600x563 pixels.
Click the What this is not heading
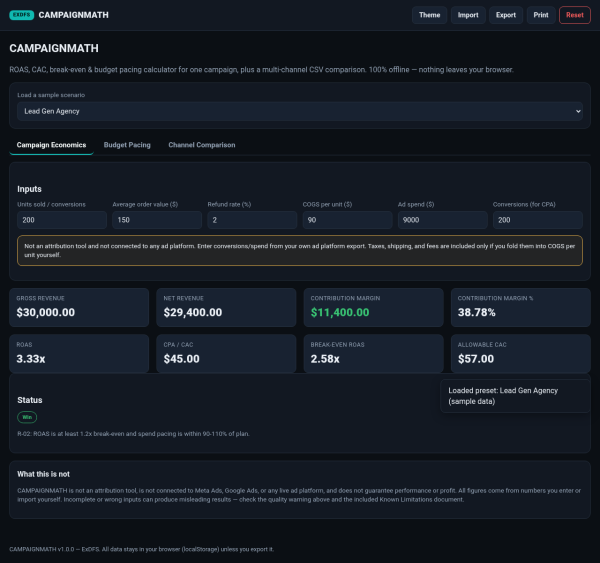43,474
